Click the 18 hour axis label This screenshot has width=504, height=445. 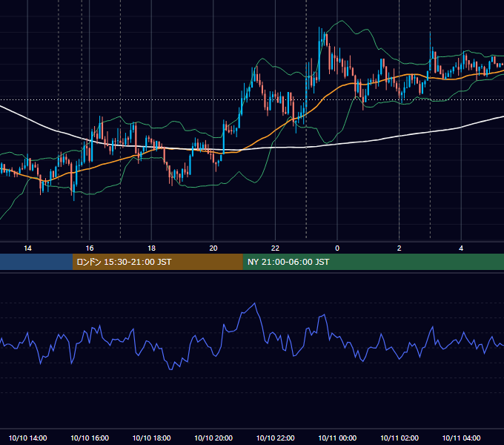coord(151,248)
